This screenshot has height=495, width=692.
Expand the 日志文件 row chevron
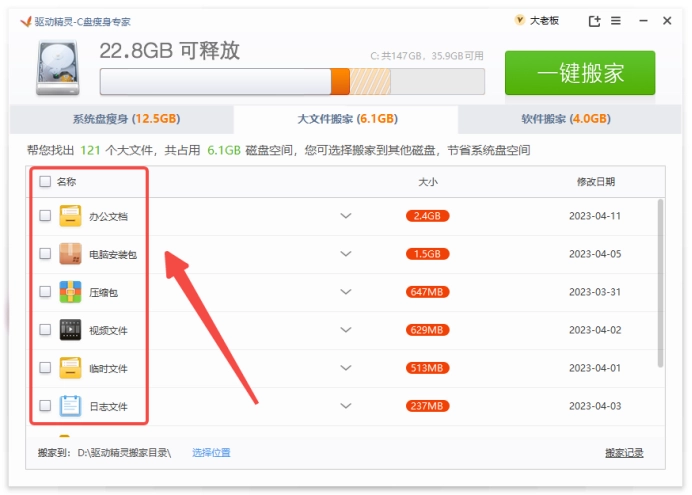click(x=346, y=406)
